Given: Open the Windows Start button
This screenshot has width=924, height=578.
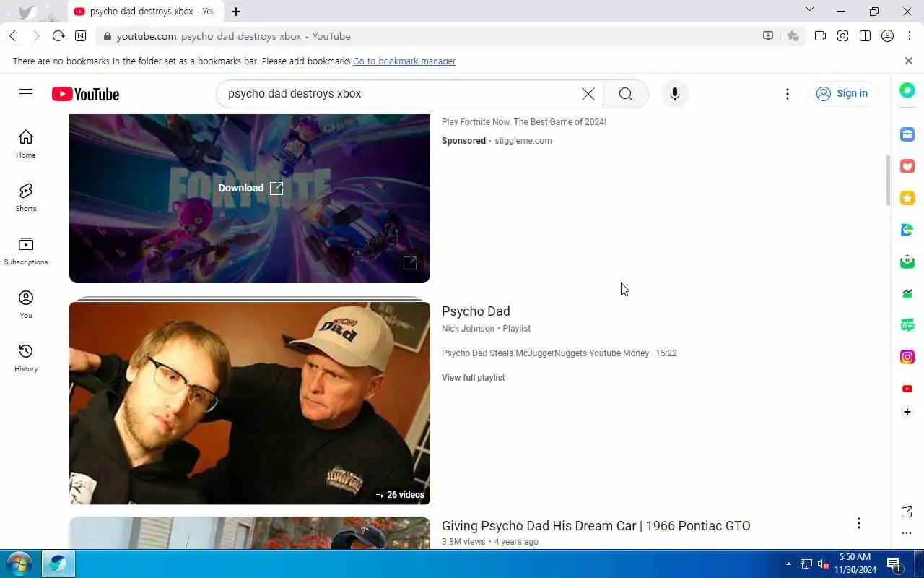Looking at the screenshot, I should (x=19, y=564).
